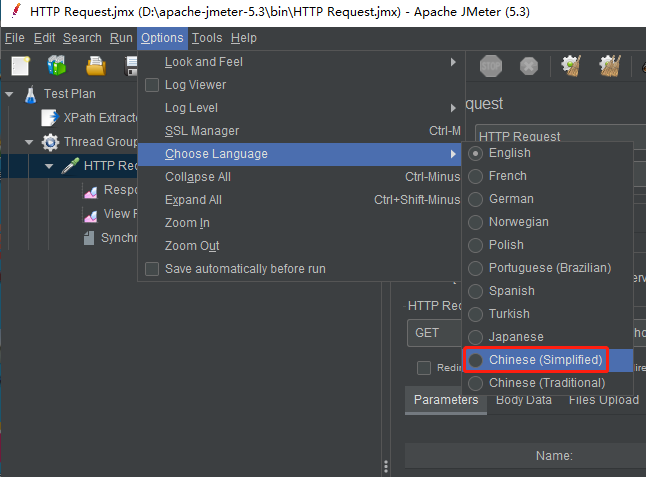Click Collapse All menu entry
This screenshot has height=477, width=646.
click(300, 178)
